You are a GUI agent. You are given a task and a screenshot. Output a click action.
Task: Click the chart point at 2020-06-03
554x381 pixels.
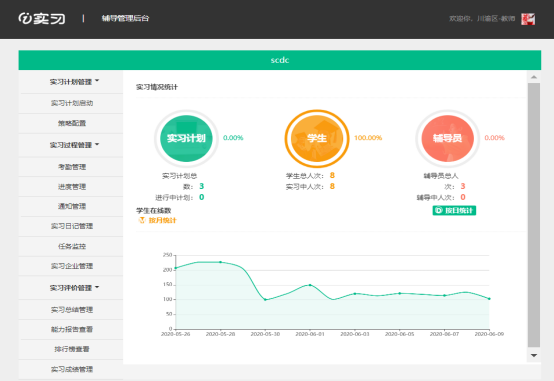point(355,294)
